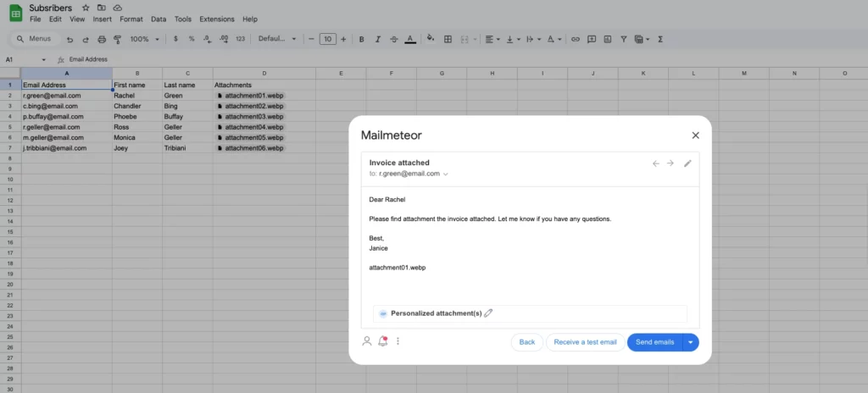Image resolution: width=868 pixels, height=393 pixels.
Task: Click the Create a filter funnel icon
Action: [624, 39]
